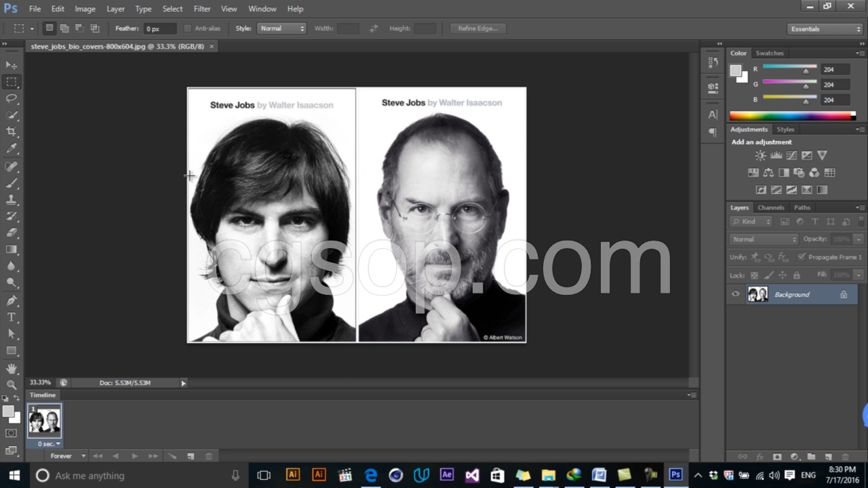
Task: Select the Zoom tool in the toolbox
Action: point(12,384)
